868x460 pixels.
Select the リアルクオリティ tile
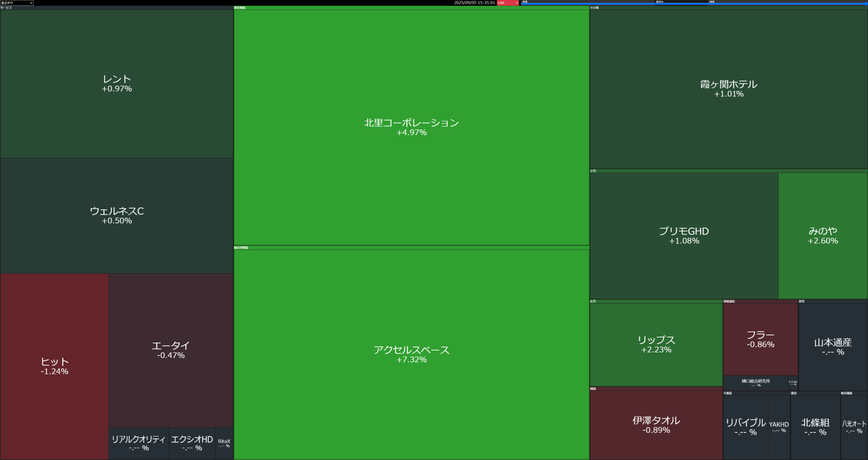point(139,443)
